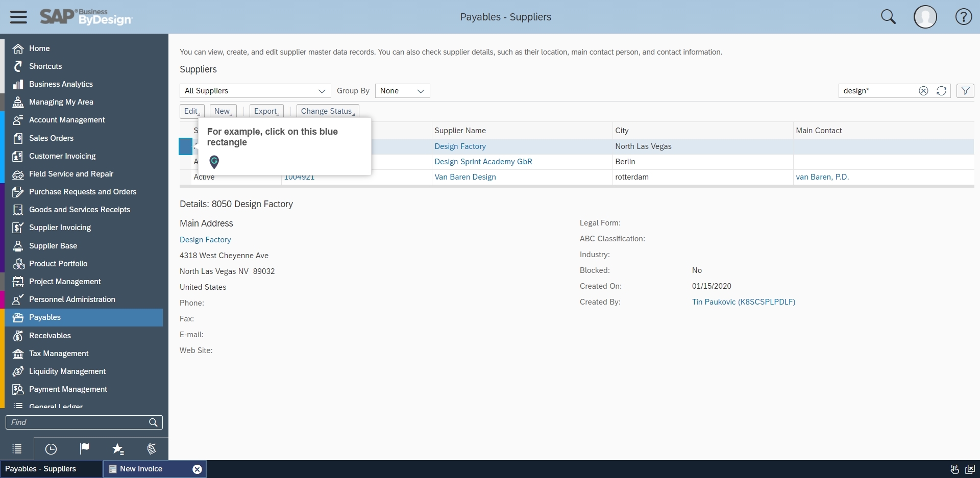Viewport: 980px width, 478px height.
Task: Click the Goods and Services Receipts icon
Action: 18,210
